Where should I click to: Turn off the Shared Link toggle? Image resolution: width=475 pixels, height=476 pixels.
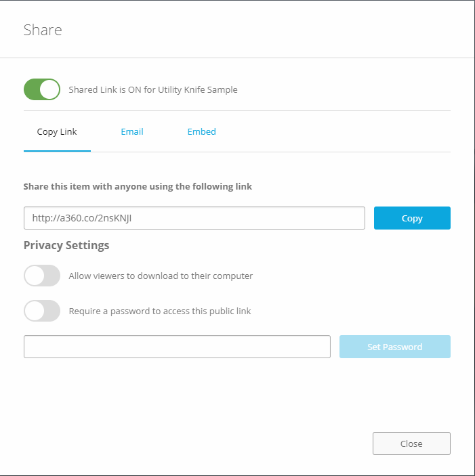pyautogui.click(x=42, y=89)
